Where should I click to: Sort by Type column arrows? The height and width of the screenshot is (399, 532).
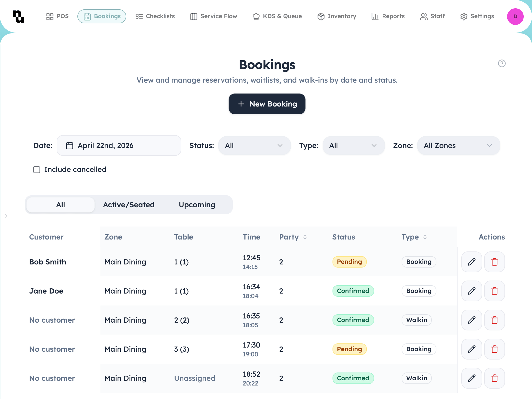(x=425, y=237)
